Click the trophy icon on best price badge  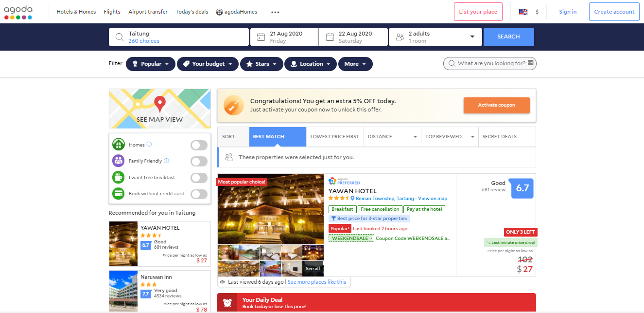click(333, 219)
